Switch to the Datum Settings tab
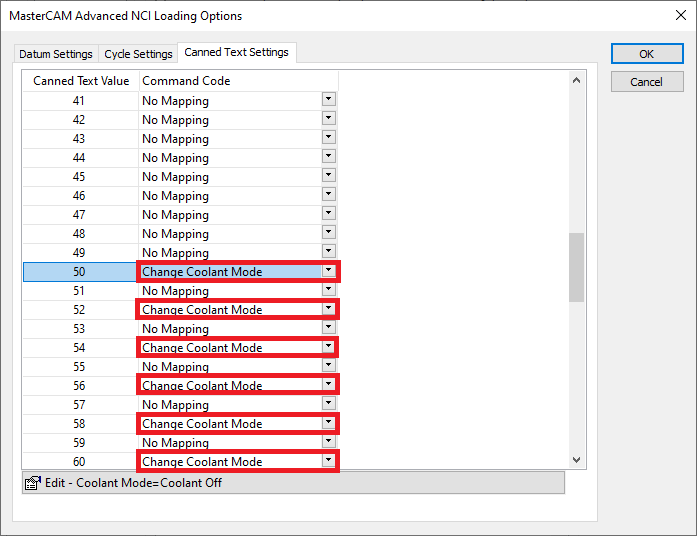 [56, 54]
